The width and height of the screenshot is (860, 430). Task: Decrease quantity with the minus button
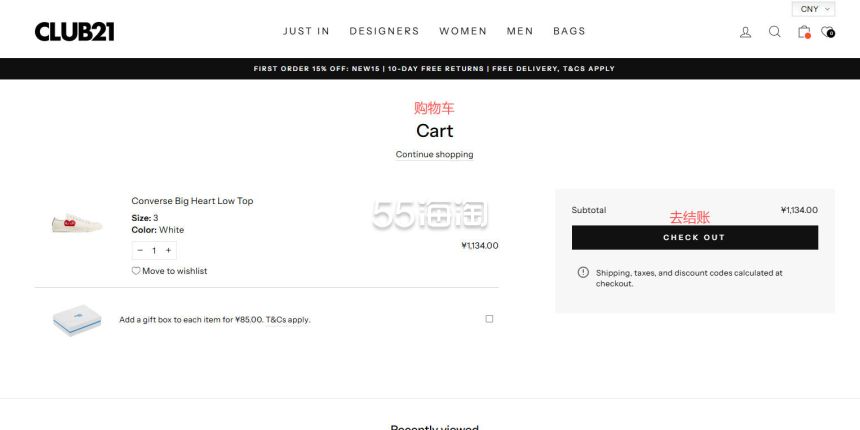[140, 250]
